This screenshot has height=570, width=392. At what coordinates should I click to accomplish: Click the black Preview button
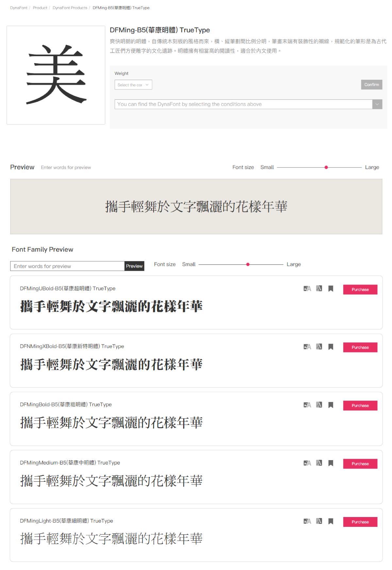click(134, 266)
